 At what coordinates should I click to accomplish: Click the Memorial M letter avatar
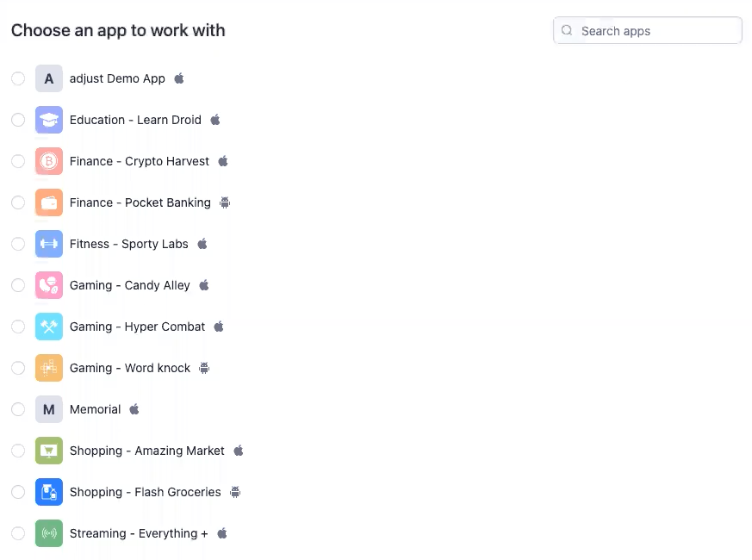(49, 409)
